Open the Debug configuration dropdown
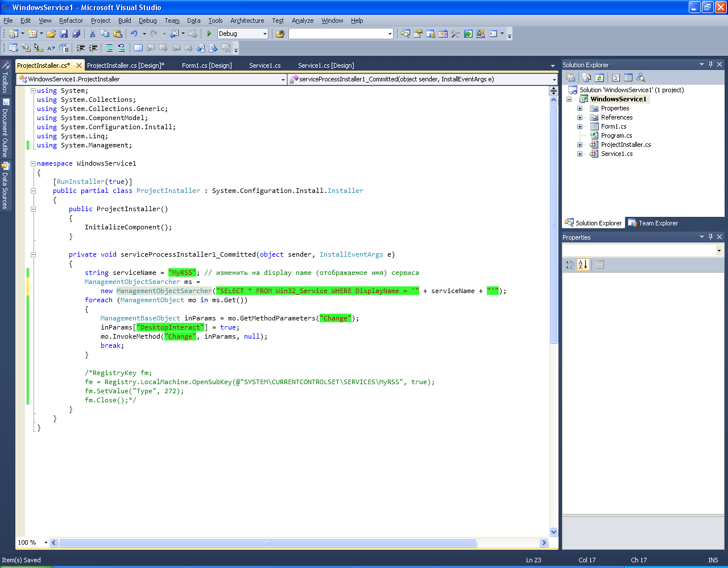 tap(264, 34)
